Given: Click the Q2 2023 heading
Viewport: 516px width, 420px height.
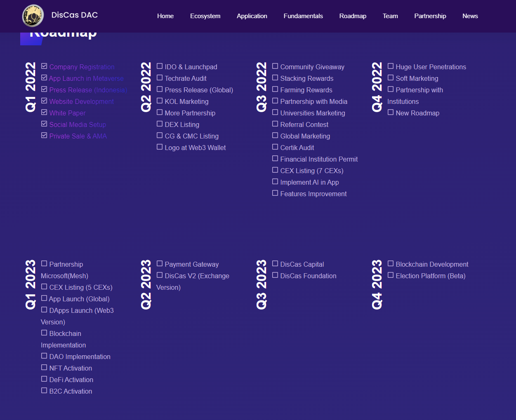Looking at the screenshot, I should click(x=146, y=284).
